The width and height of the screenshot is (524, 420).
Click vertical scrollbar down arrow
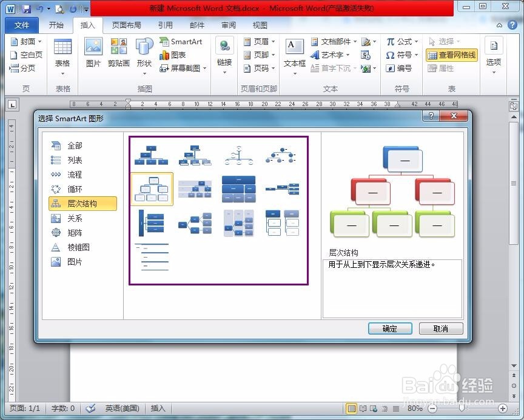(x=514, y=366)
